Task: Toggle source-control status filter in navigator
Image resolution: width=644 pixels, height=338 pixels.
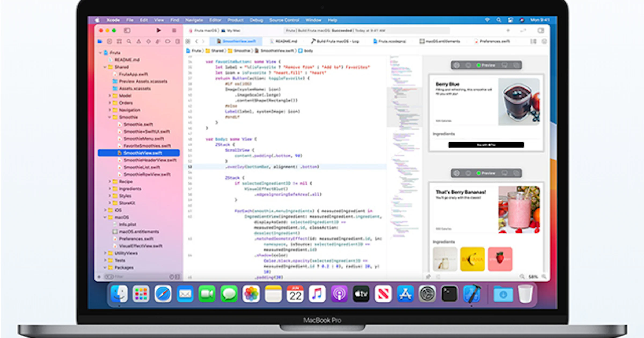Action: [x=177, y=277]
